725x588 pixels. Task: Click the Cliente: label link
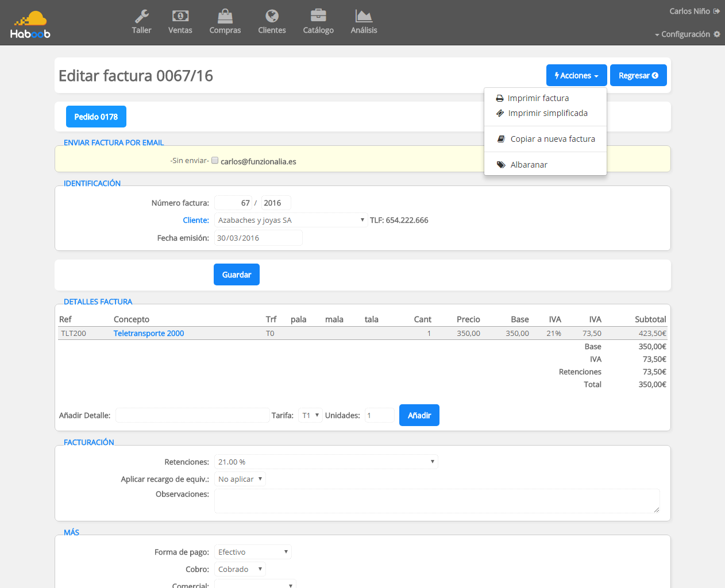tap(196, 220)
